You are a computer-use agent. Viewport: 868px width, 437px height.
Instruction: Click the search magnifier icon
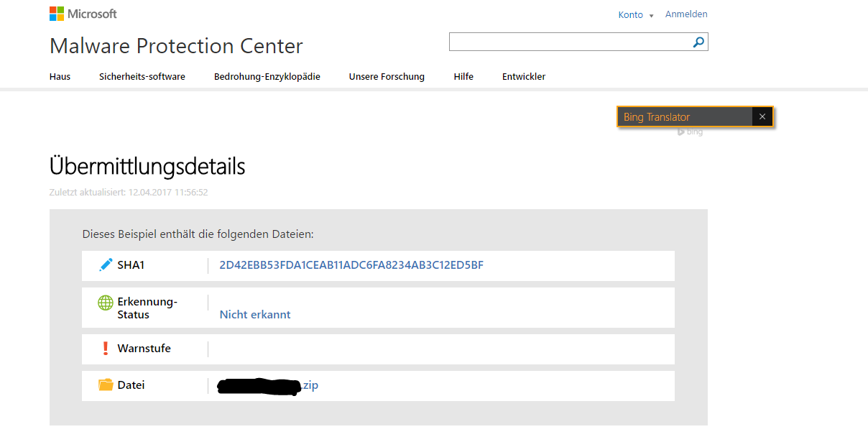(698, 42)
